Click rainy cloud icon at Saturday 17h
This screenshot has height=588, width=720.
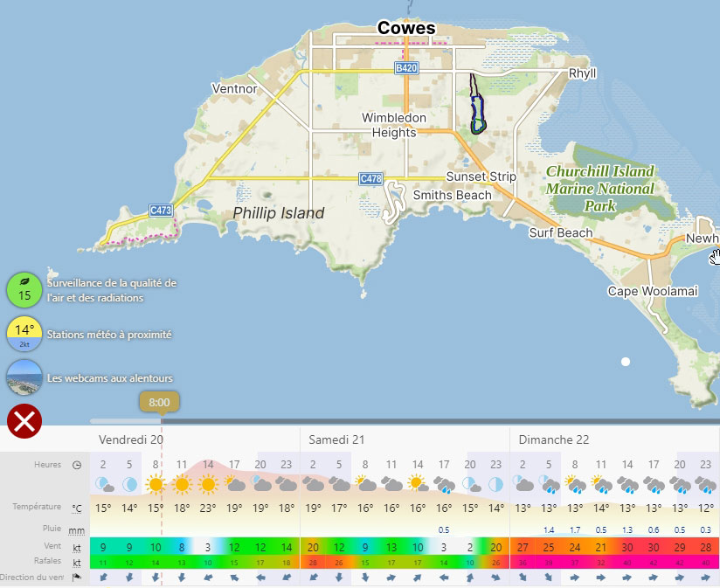pyautogui.click(x=444, y=484)
